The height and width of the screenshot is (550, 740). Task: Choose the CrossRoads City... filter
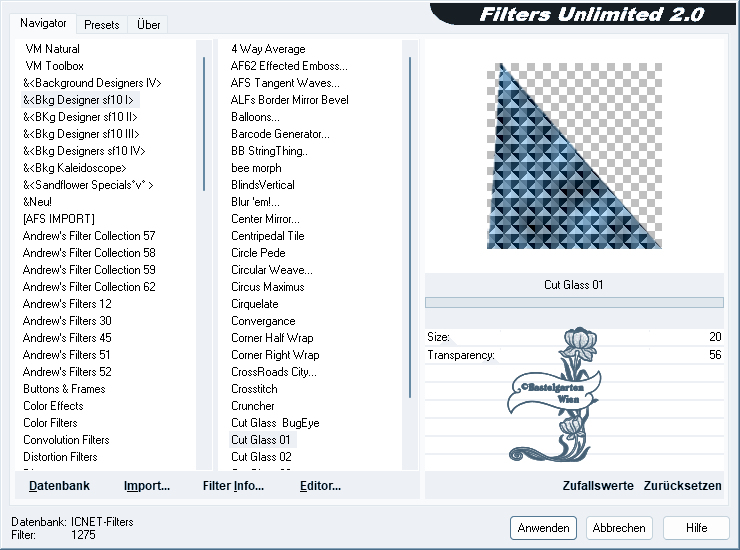pyautogui.click(x=274, y=372)
